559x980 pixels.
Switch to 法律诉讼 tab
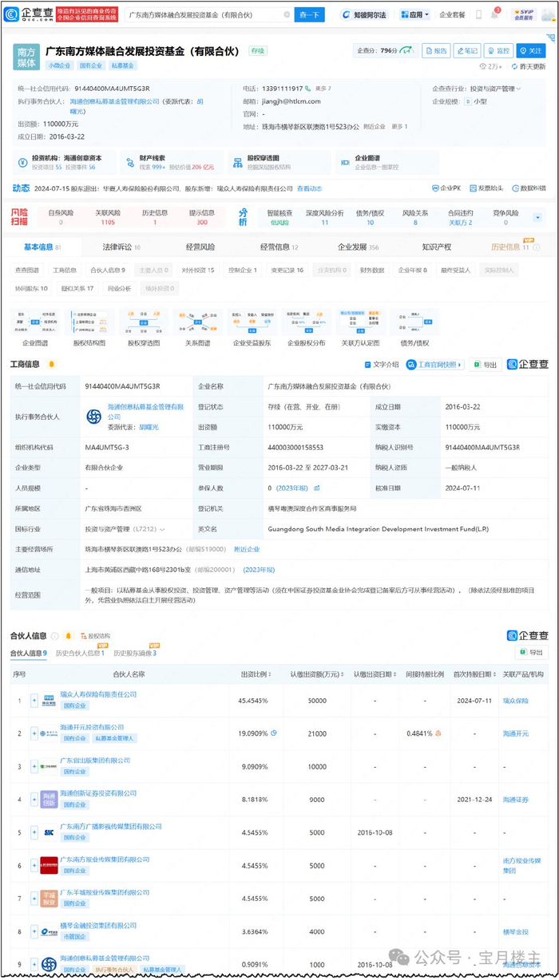(121, 247)
